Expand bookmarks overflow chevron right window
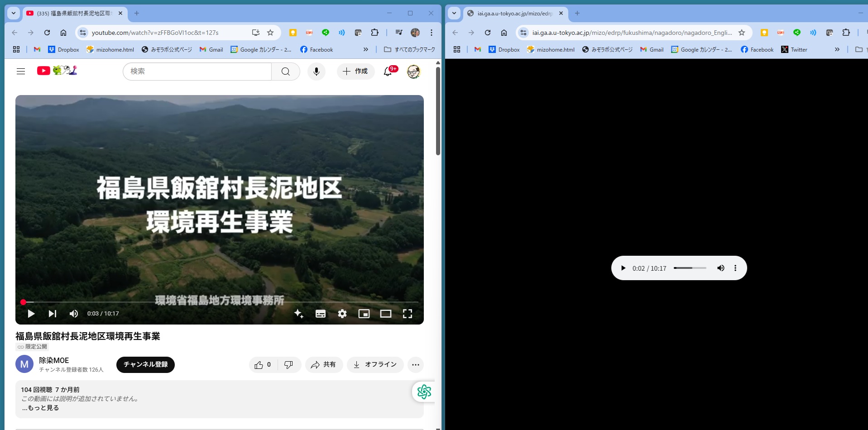868x430 pixels. point(837,50)
